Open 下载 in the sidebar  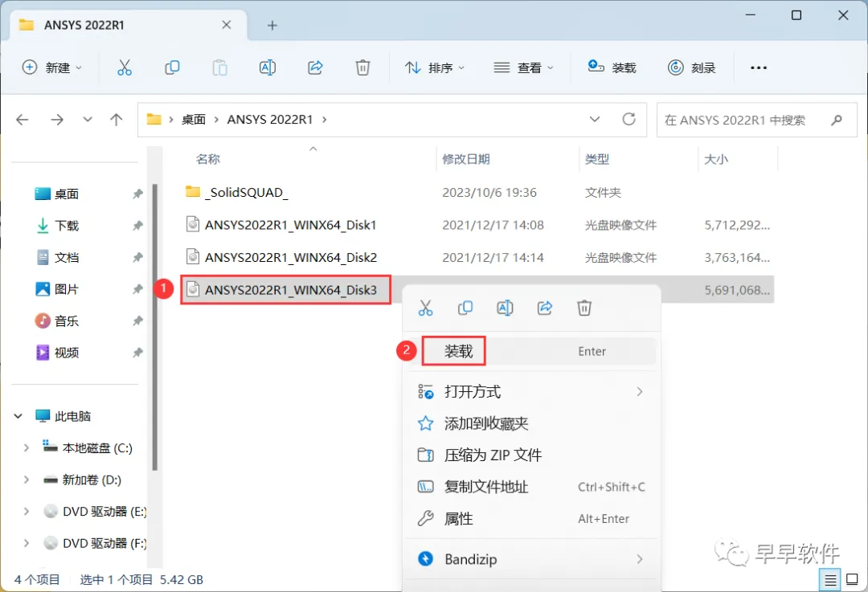67,226
